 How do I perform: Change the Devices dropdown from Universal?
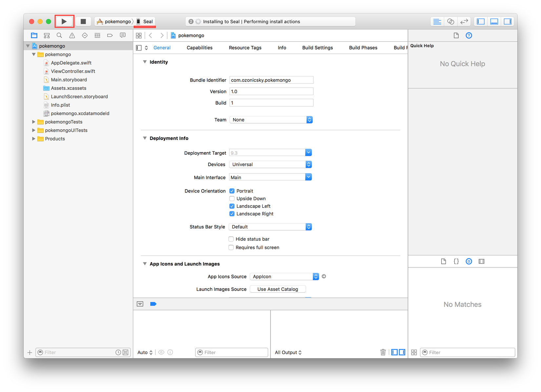[x=270, y=164]
